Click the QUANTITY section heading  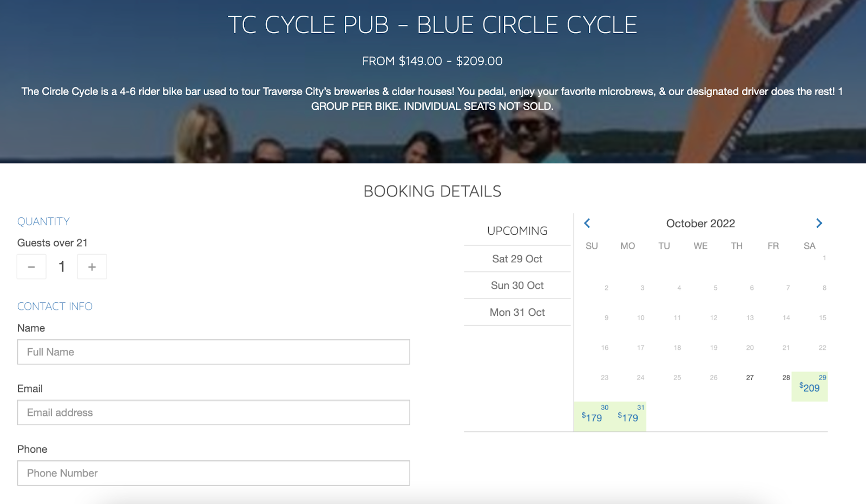pyautogui.click(x=43, y=221)
